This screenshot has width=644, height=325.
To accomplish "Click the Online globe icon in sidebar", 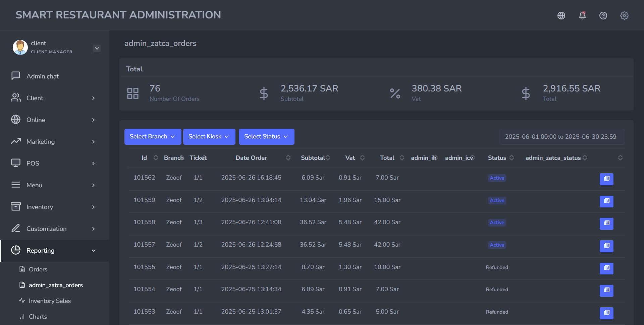I will pyautogui.click(x=16, y=119).
